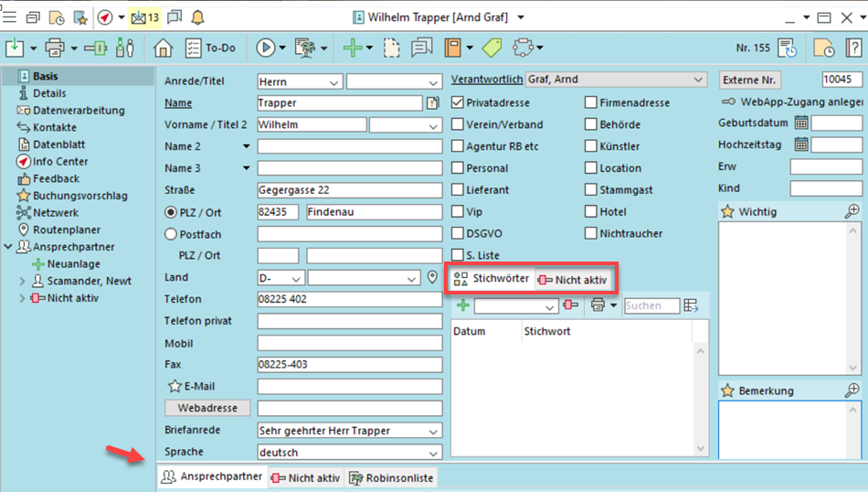Open the map pin icon beside Land

pos(432,277)
